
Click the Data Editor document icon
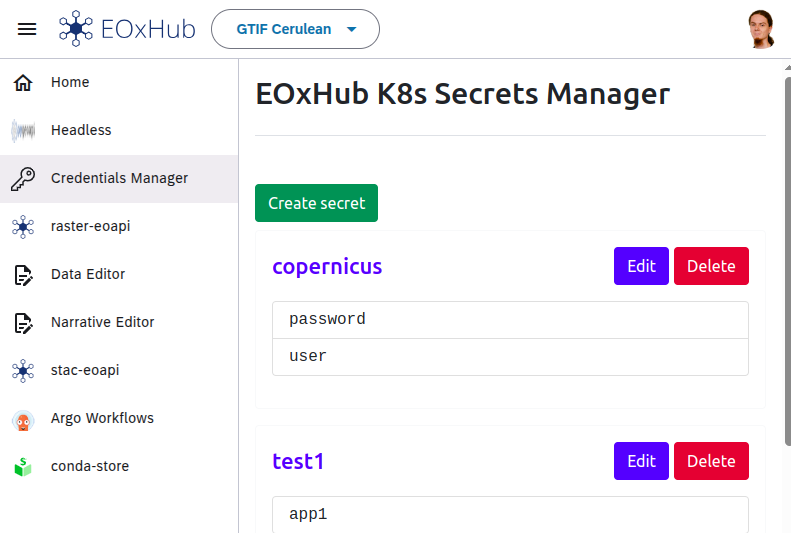(23, 274)
